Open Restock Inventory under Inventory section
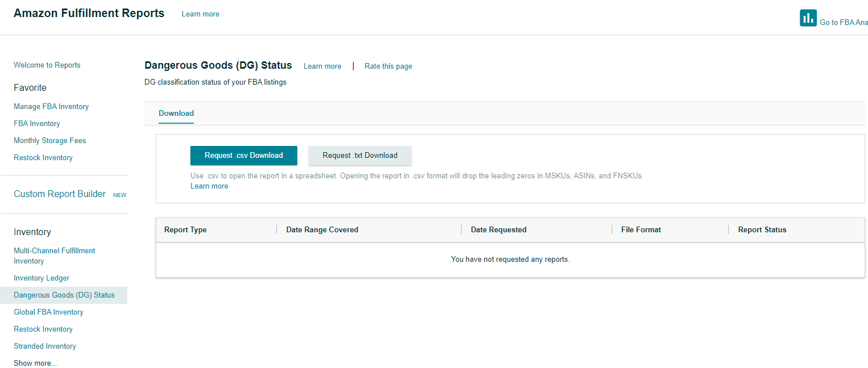 click(x=43, y=329)
